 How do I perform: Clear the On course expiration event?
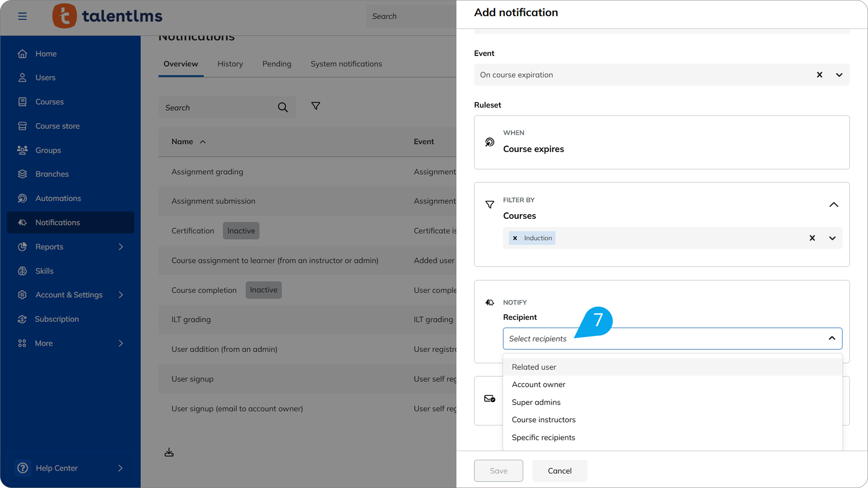(819, 75)
